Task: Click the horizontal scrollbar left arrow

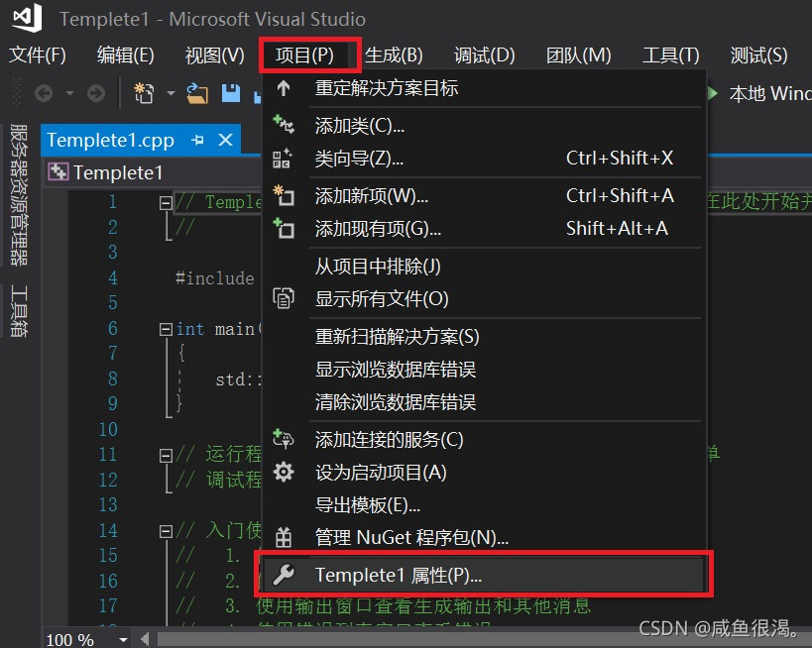Action: (x=145, y=640)
